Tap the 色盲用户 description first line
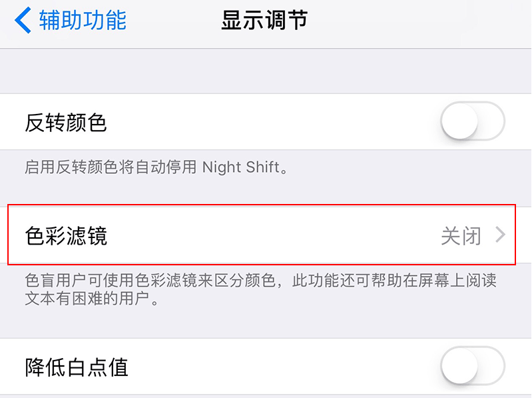The height and width of the screenshot is (398, 532). (260, 279)
